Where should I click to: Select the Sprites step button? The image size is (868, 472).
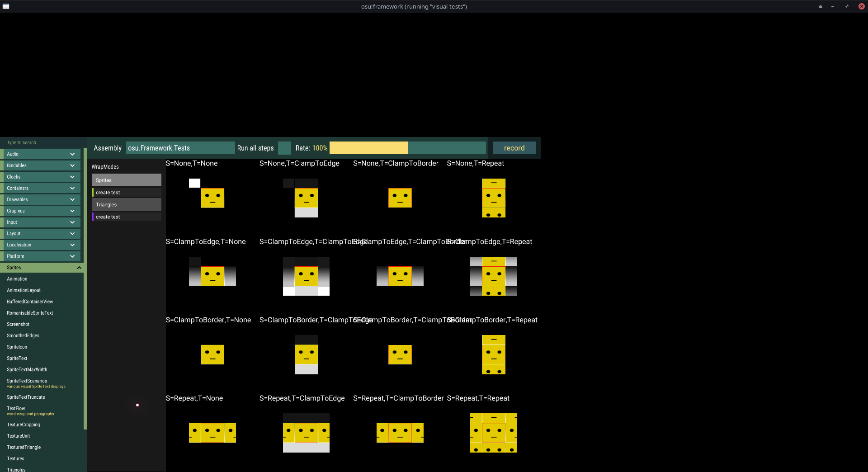[x=127, y=180]
